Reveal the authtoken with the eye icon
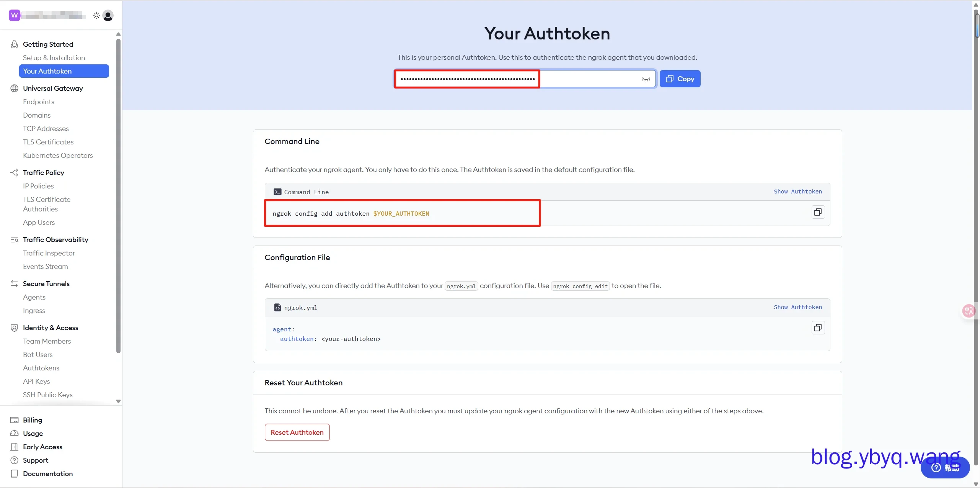This screenshot has width=980, height=488. (x=646, y=79)
